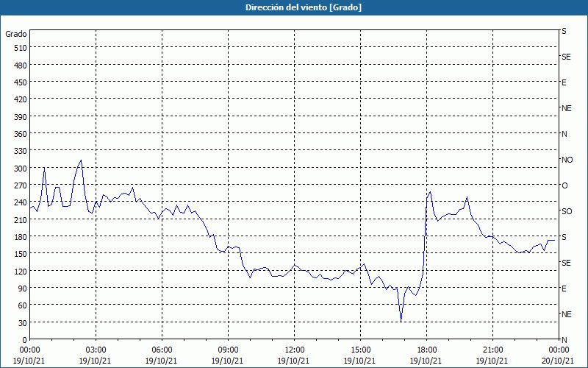Viewport: 588px width, 368px height.
Task: Select the 300 degree tick label
Action: tap(21, 169)
